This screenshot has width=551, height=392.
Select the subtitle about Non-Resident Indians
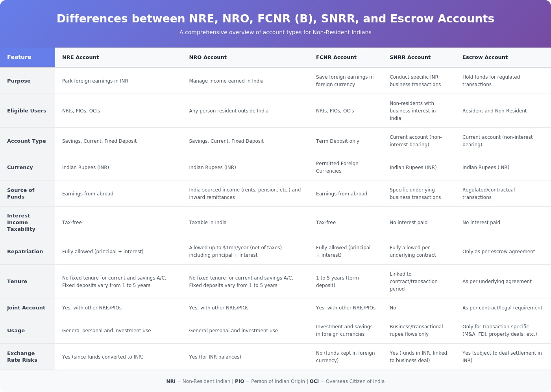tap(275, 32)
